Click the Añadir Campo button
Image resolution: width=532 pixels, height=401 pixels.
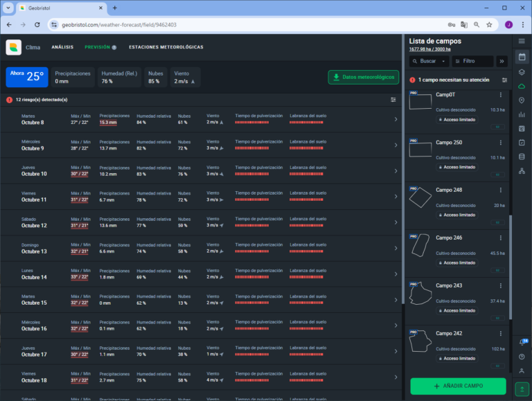pyautogui.click(x=458, y=386)
